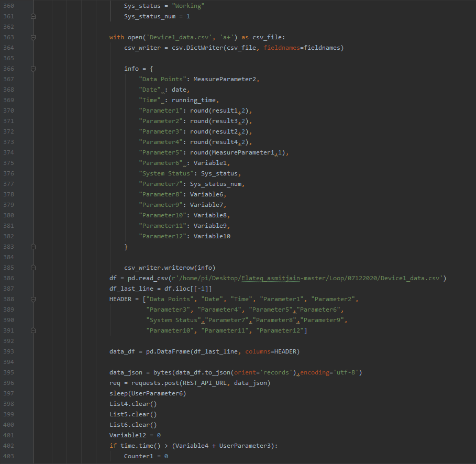
Task: Click line number 360 in the gutter
Action: coord(8,6)
